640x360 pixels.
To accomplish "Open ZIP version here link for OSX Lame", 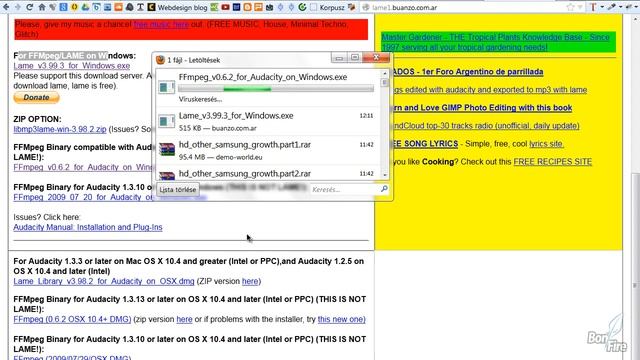I will tap(250, 281).
